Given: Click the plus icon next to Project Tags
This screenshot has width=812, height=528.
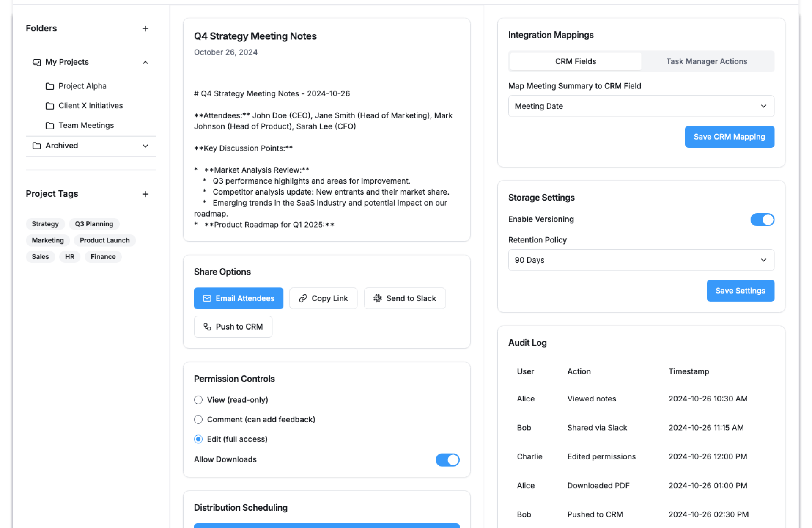Looking at the screenshot, I should click(145, 194).
